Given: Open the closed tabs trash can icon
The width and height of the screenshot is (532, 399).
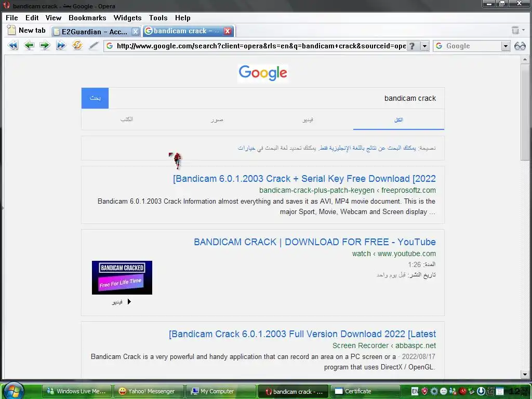Looking at the screenshot, I should point(515,30).
